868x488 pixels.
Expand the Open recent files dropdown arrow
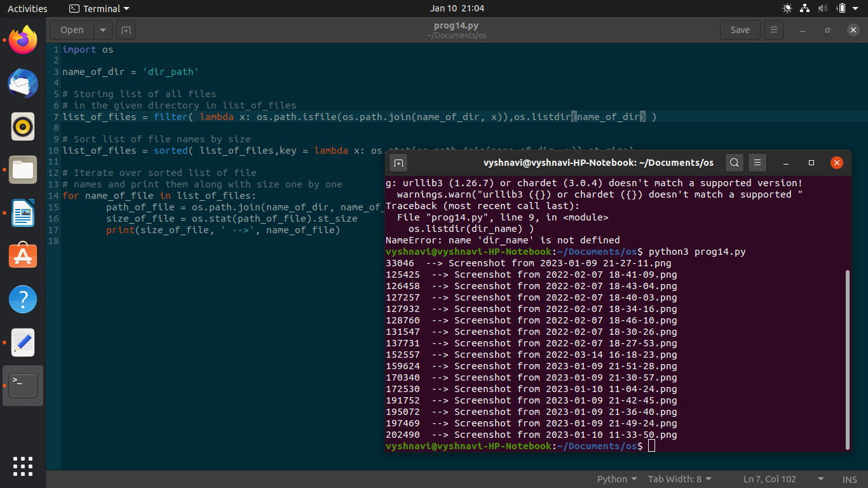click(x=103, y=30)
